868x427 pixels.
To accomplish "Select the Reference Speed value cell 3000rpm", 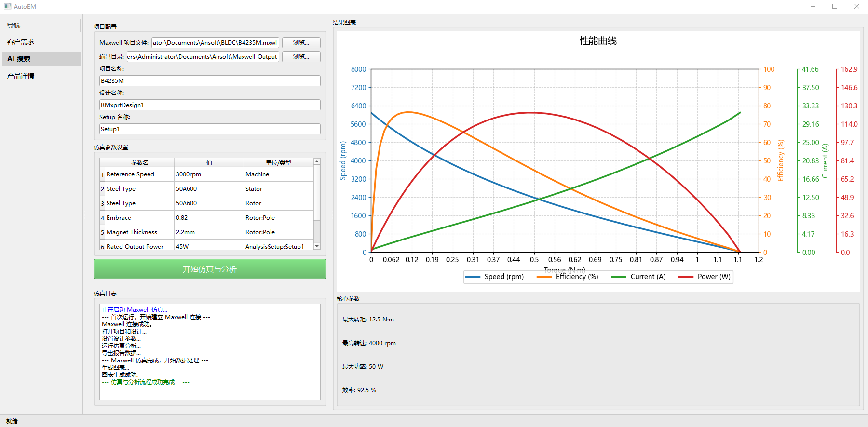I will (208, 174).
